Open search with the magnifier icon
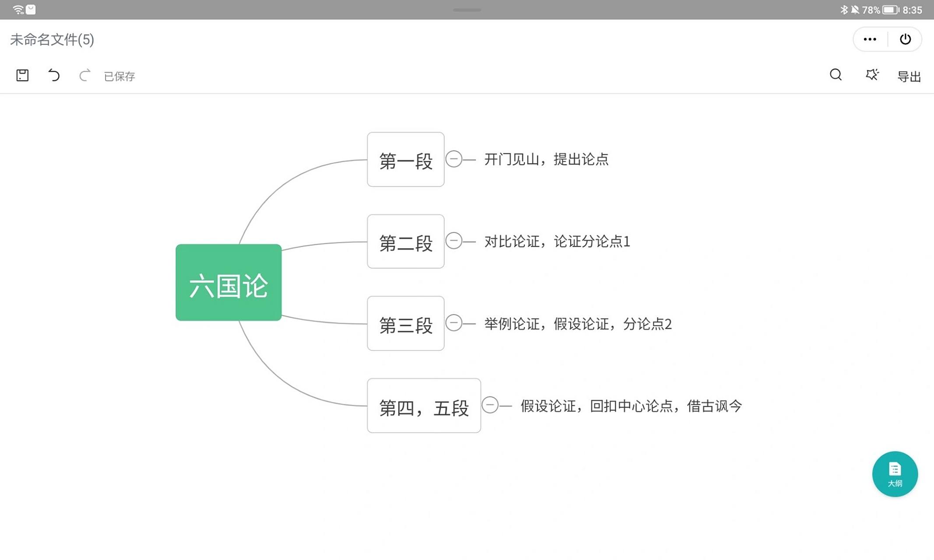Image resolution: width=934 pixels, height=560 pixels. 835,75
